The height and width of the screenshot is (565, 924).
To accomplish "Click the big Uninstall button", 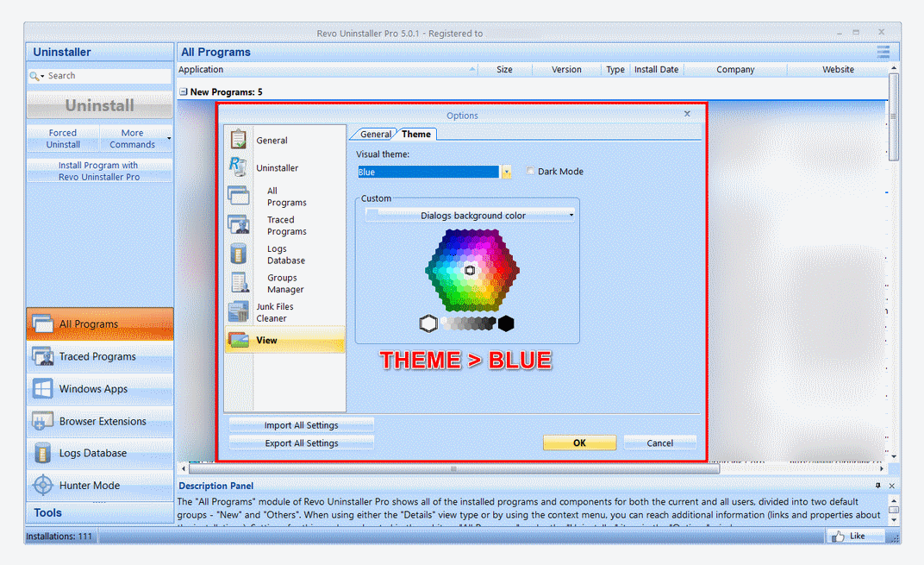I will pyautogui.click(x=100, y=105).
